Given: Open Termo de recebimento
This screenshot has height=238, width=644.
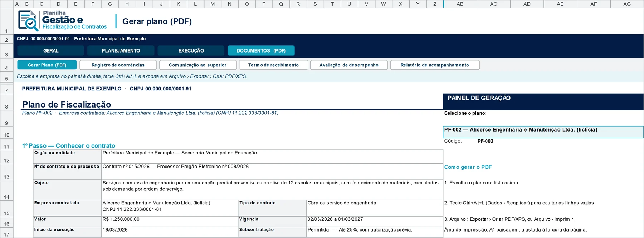Looking at the screenshot, I should click(273, 65).
